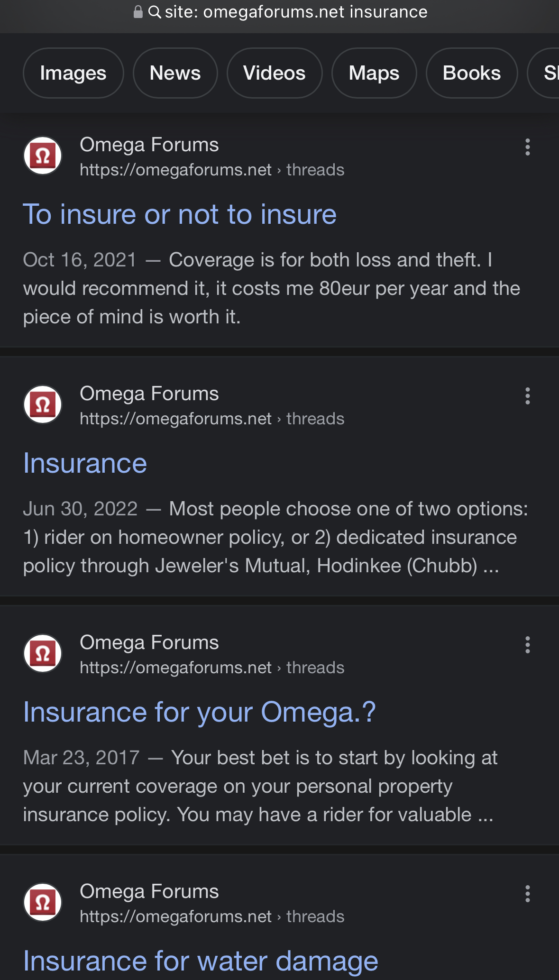Select the Books filter tab
This screenshot has width=559, height=980.
pos(471,73)
